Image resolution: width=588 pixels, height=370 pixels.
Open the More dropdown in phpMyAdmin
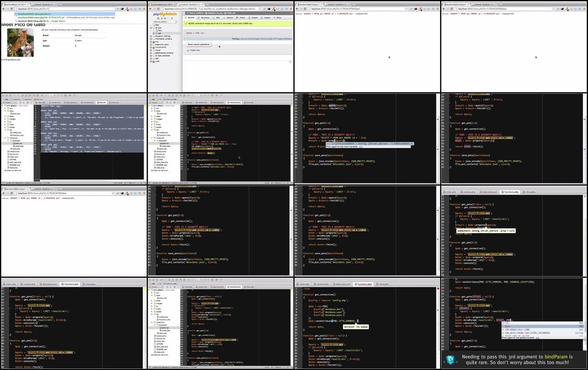tap(277, 18)
